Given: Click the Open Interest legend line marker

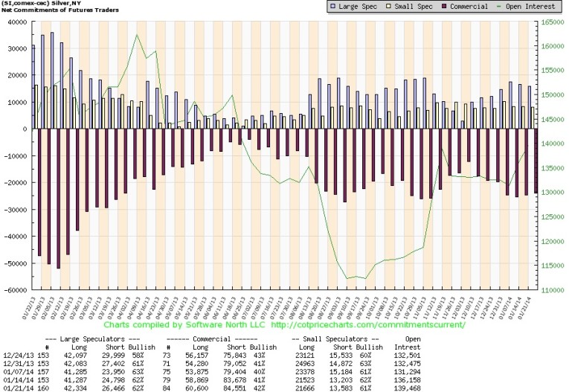Looking at the screenshot, I should click(x=498, y=7).
